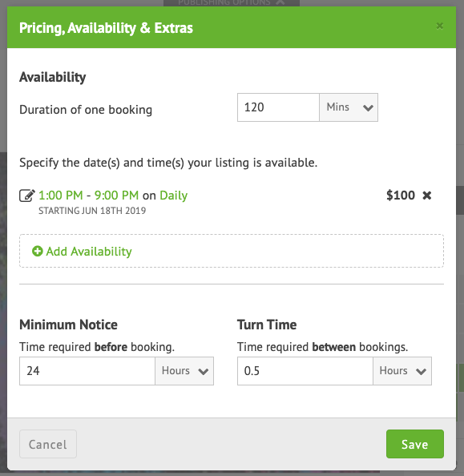The image size is (464, 476).
Task: Save the availability settings
Action: pos(415,444)
